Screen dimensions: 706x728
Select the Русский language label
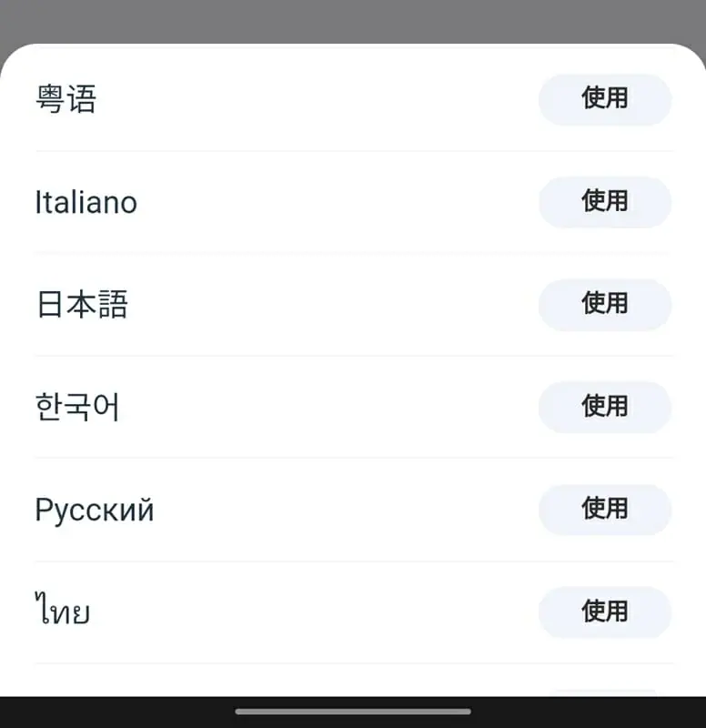point(94,510)
